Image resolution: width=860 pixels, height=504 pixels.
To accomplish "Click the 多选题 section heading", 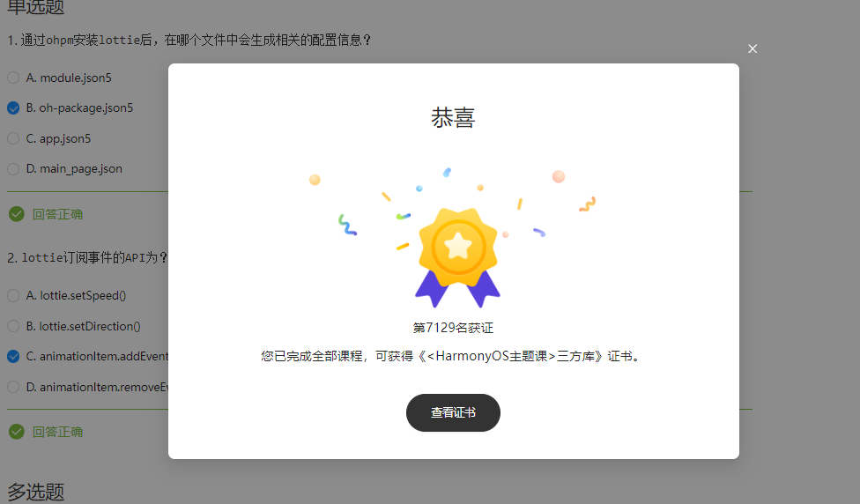I will click(35, 492).
